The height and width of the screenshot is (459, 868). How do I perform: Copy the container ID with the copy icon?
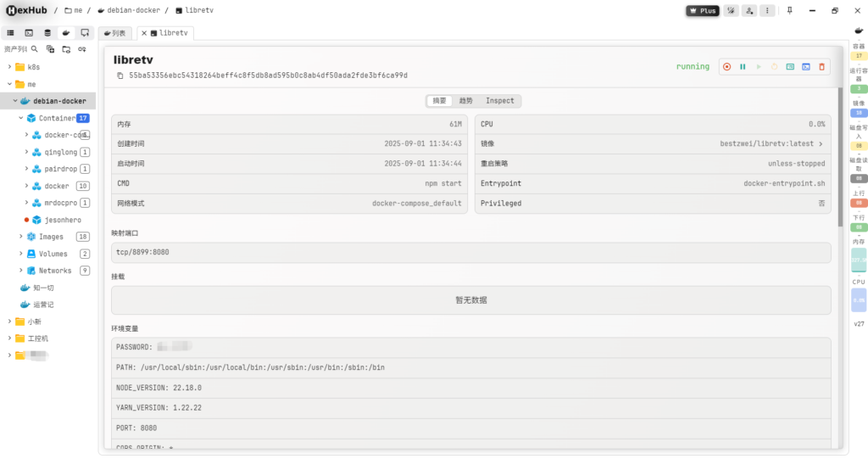pos(120,76)
